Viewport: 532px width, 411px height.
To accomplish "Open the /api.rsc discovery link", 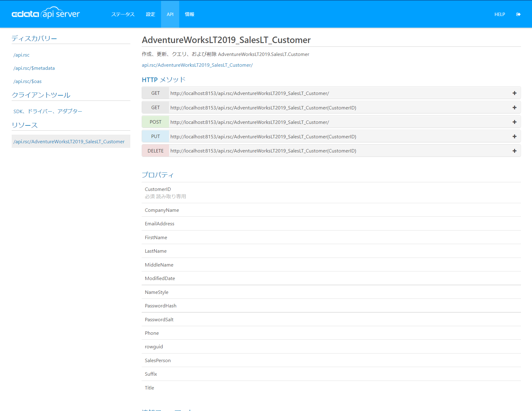I will 22,55.
